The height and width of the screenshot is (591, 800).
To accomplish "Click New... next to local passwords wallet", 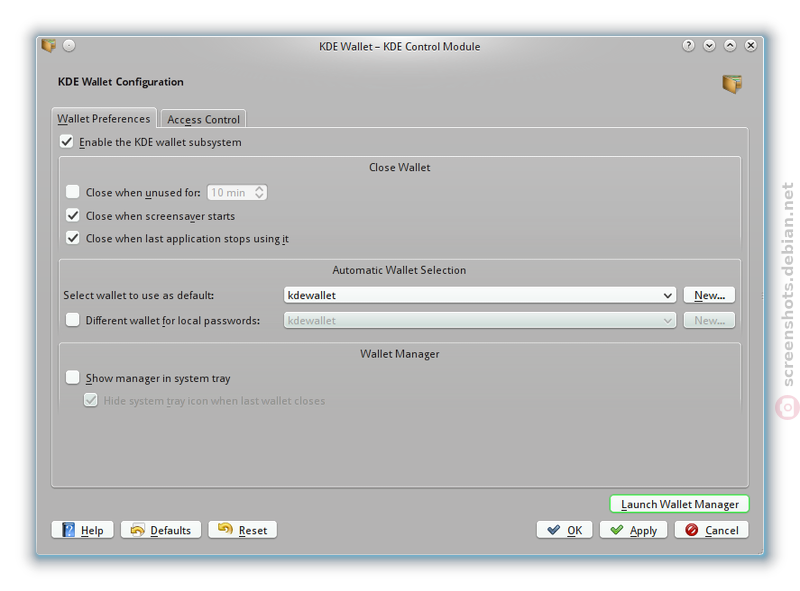I will [x=709, y=321].
